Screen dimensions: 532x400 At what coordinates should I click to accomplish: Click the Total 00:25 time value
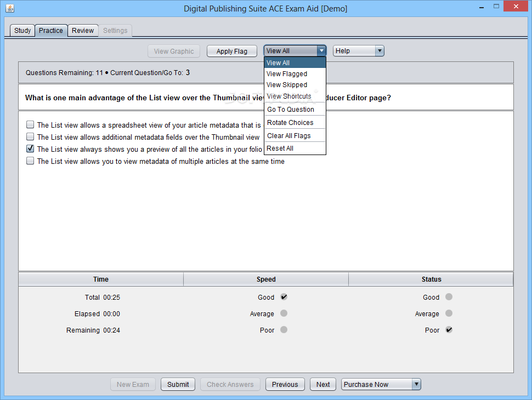coord(112,298)
